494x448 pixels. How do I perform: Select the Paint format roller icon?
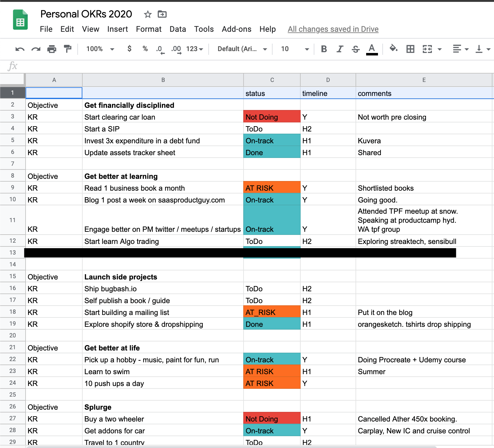pyautogui.click(x=67, y=49)
